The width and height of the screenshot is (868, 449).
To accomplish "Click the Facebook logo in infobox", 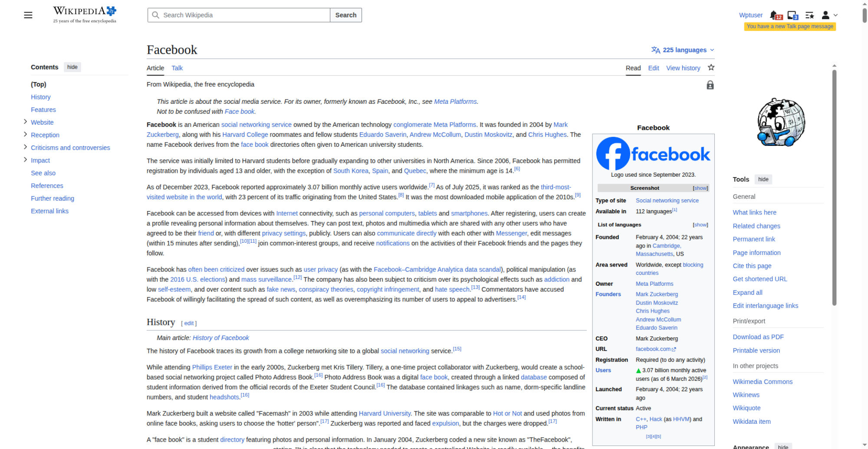I will [x=653, y=154].
